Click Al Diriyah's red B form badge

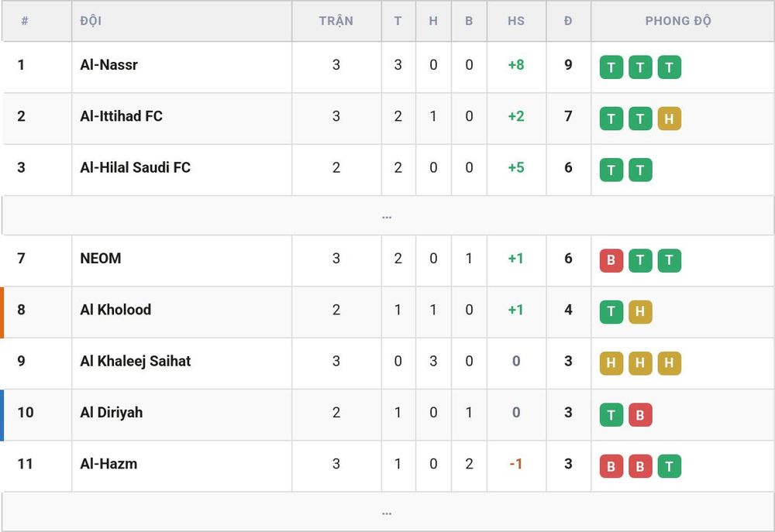640,414
